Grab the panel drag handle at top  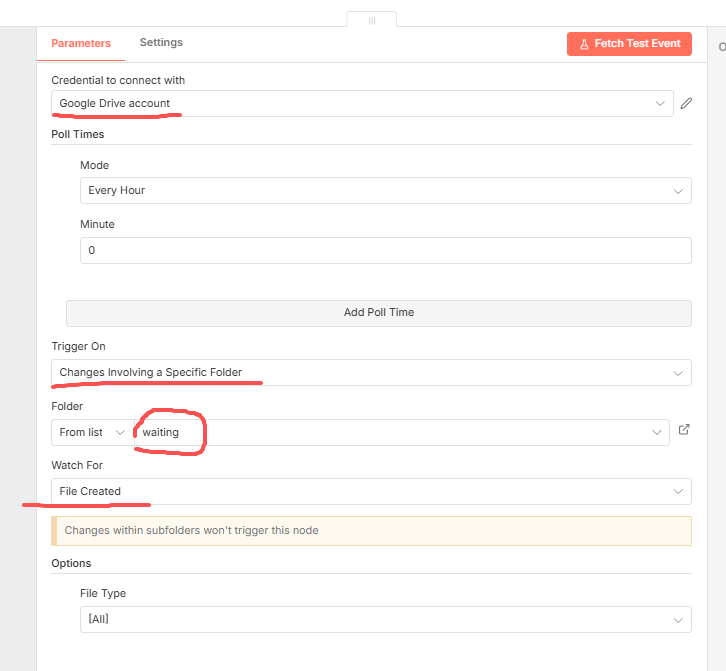372,20
